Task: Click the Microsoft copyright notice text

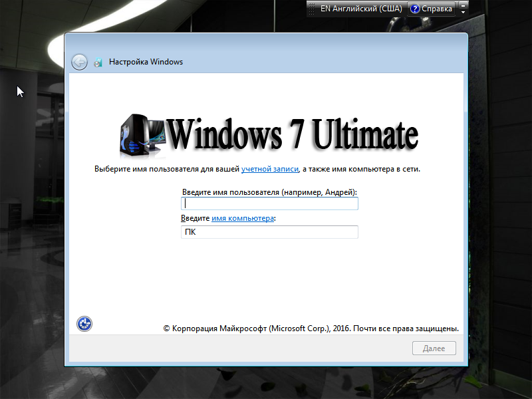Action: [311, 329]
